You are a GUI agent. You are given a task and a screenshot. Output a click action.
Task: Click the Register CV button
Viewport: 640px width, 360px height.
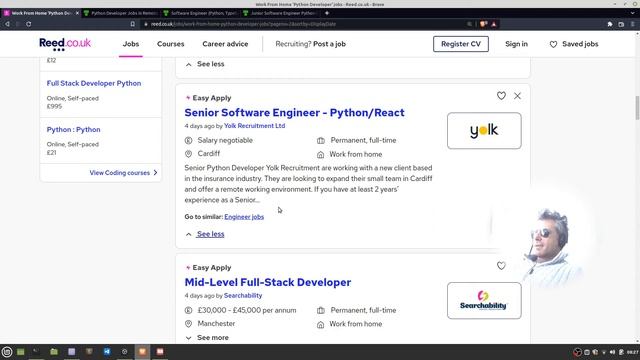461,44
